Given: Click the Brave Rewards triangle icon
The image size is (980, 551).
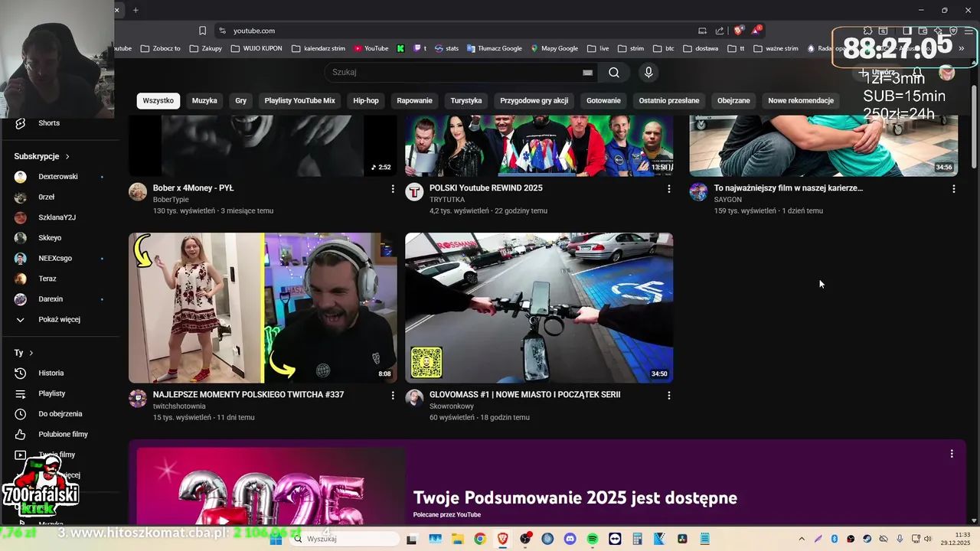Looking at the screenshot, I should (x=756, y=31).
